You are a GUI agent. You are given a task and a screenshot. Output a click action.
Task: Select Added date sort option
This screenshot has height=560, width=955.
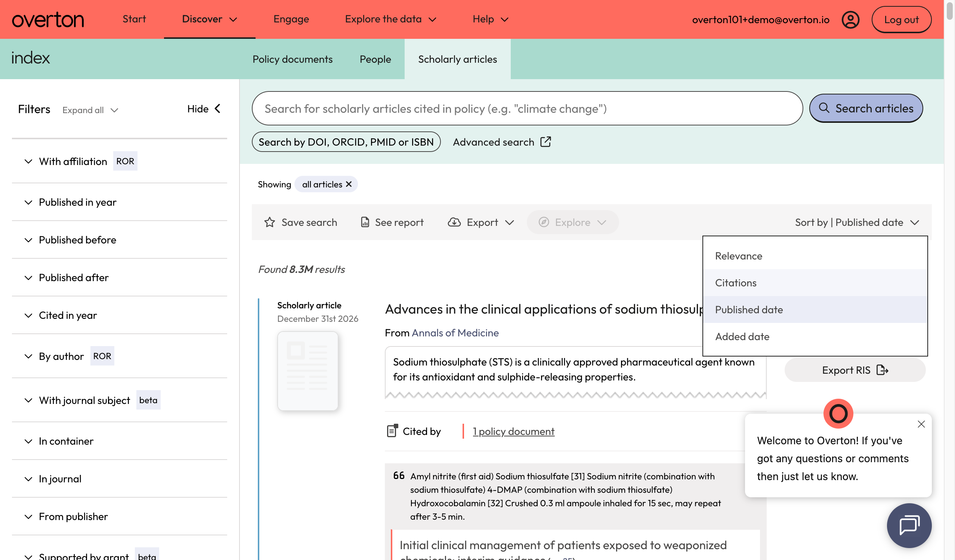[815, 337]
